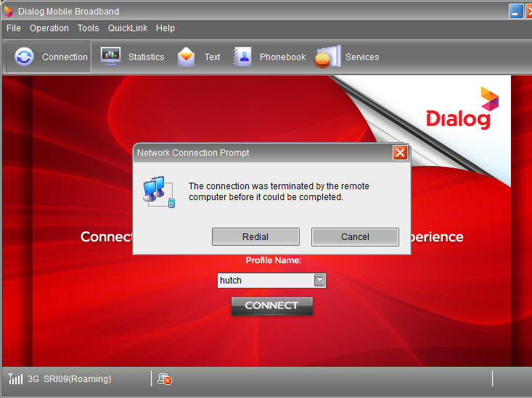Switch to the Services label
The image size is (532, 398).
(362, 57)
